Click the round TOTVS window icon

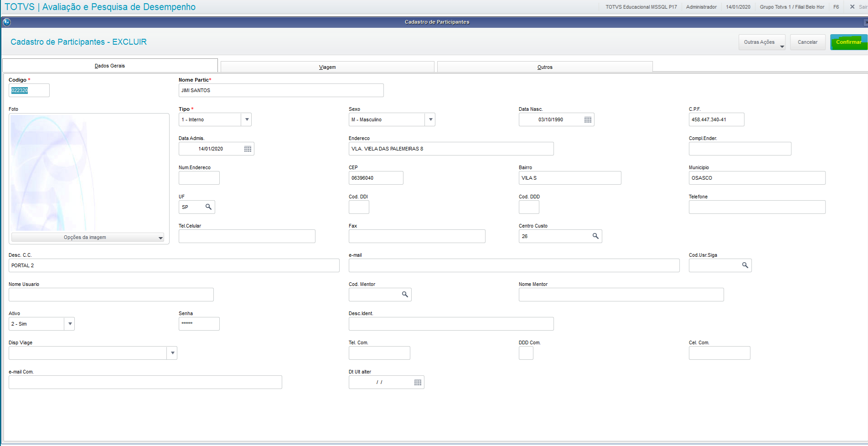pos(6,22)
